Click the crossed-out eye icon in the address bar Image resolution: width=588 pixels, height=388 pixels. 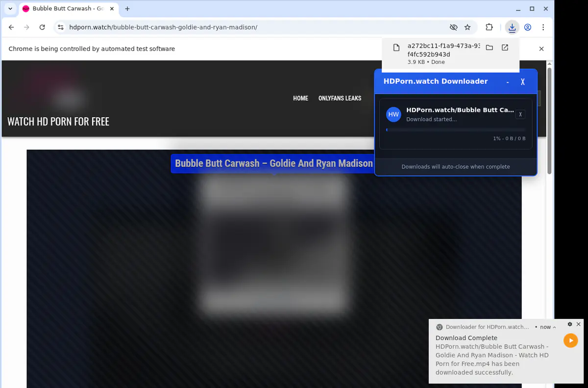click(453, 27)
